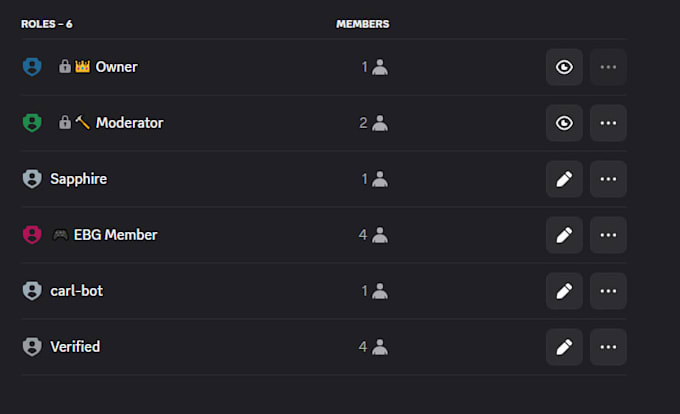Edit the Sapphire role with pencil icon

click(564, 179)
